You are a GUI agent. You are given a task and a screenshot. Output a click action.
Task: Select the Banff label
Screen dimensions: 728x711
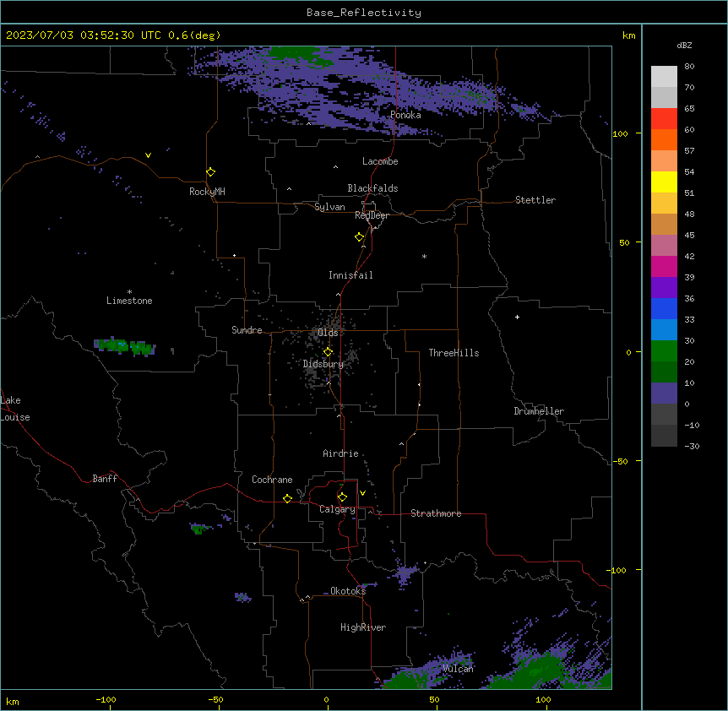point(105,479)
